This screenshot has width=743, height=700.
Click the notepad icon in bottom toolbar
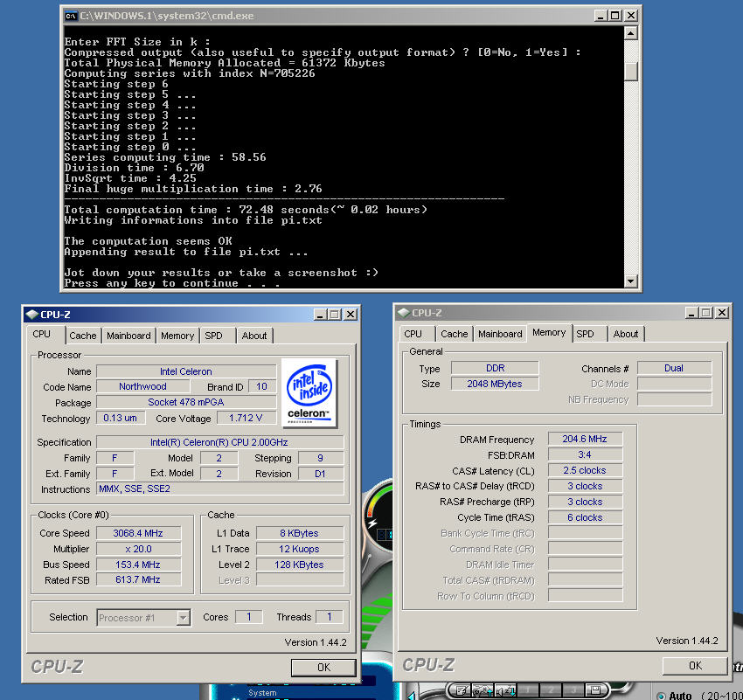click(462, 690)
